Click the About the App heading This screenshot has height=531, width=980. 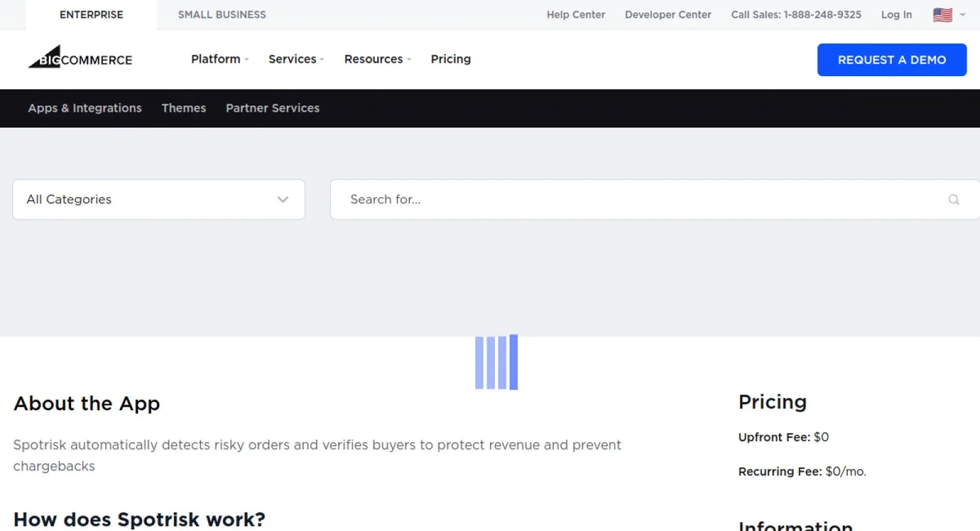pyautogui.click(x=87, y=404)
